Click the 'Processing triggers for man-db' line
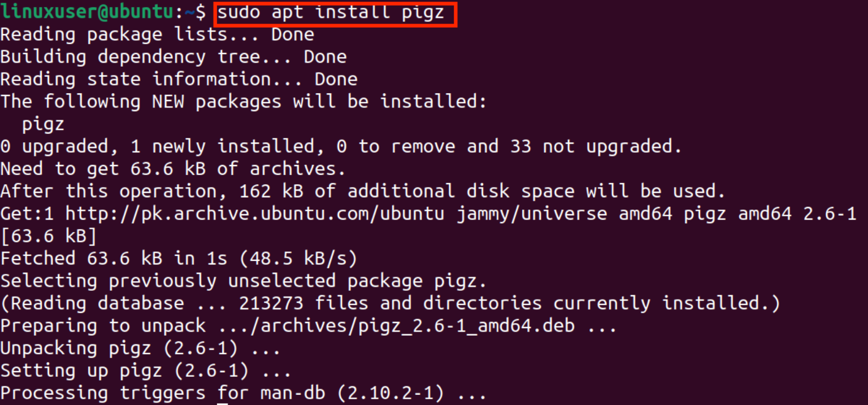The width and height of the screenshot is (868, 405). tap(243, 393)
